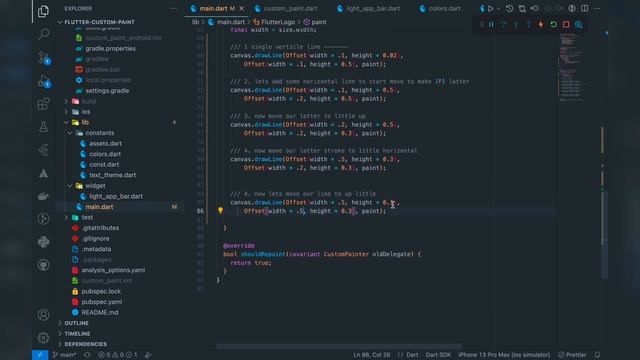Screen dimensions: 640x360
Task: Open the Testing flask view
Action: 43,127
